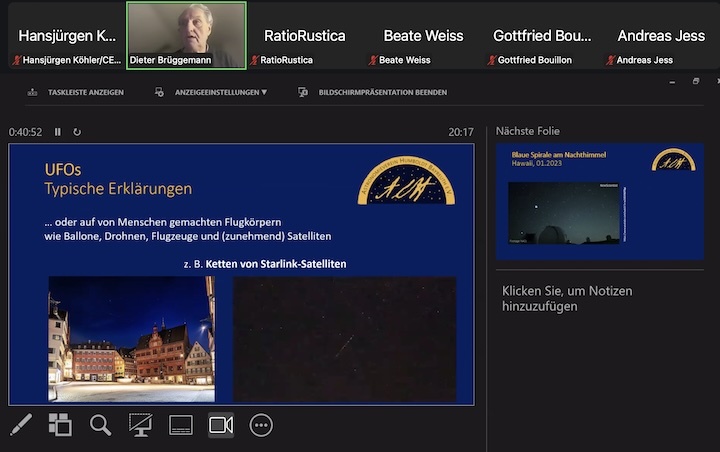Click muted mic icon of Beate Weiss

coord(373,60)
